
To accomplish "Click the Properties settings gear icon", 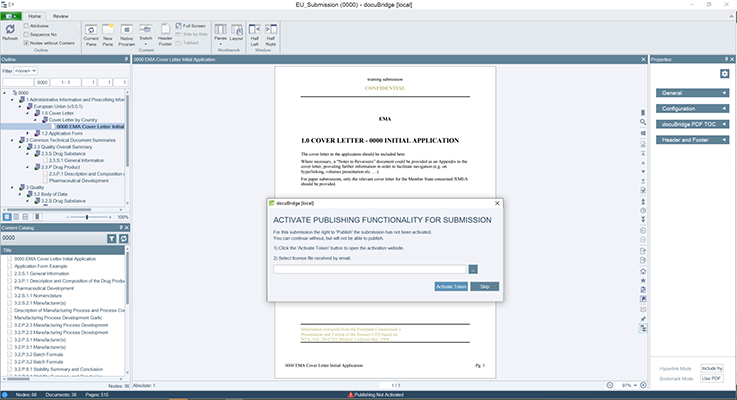I will tap(724, 74).
